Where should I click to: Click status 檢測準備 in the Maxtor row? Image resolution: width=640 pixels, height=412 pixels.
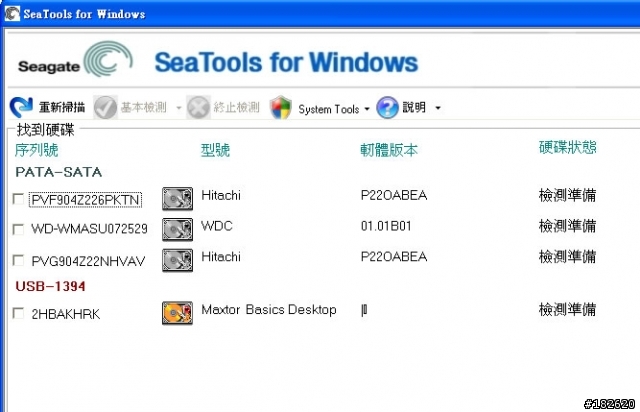pyautogui.click(x=567, y=310)
